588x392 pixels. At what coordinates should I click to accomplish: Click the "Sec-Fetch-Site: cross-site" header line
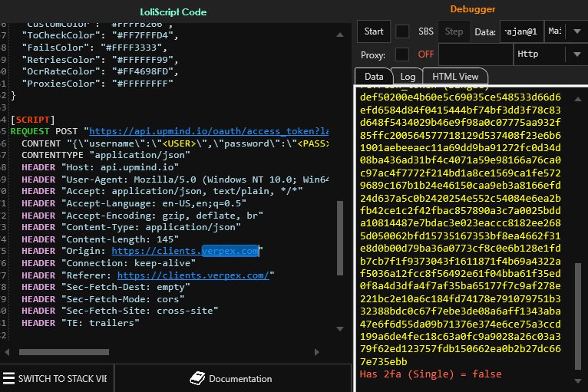120,311
